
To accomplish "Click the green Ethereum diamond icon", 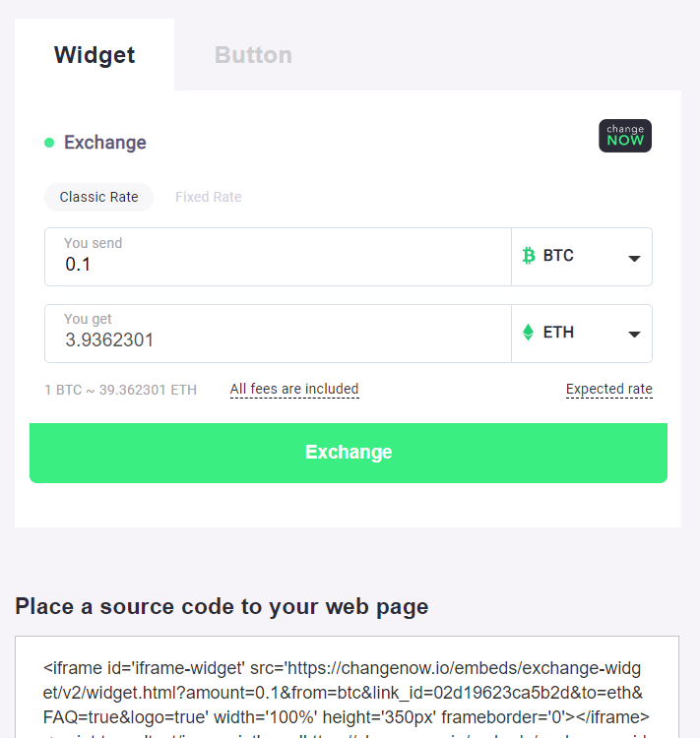I will point(528,333).
